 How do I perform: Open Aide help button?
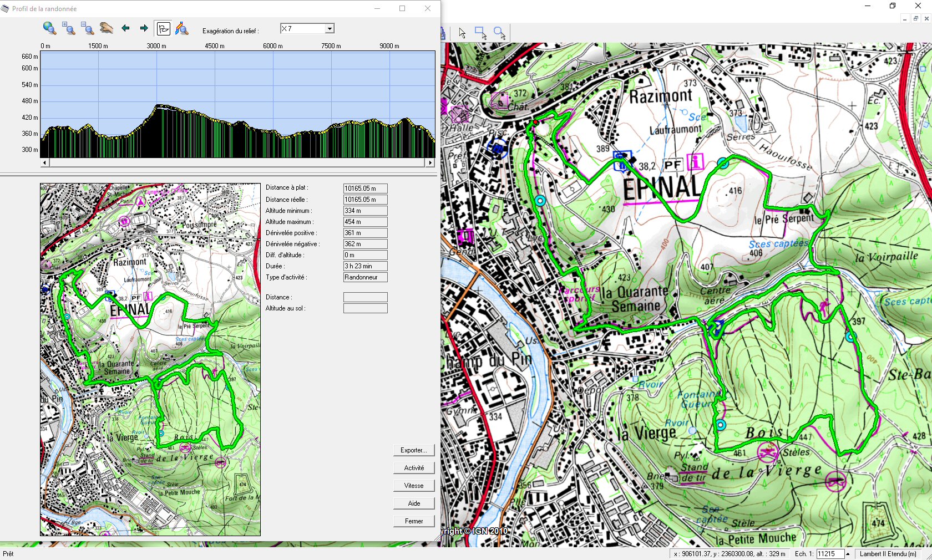point(414,503)
